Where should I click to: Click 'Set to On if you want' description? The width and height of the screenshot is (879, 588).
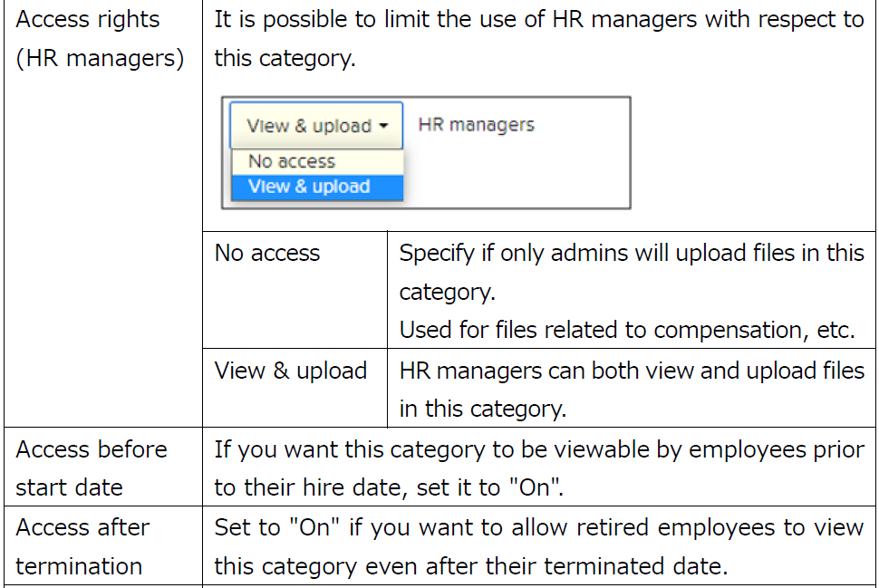coord(538,527)
